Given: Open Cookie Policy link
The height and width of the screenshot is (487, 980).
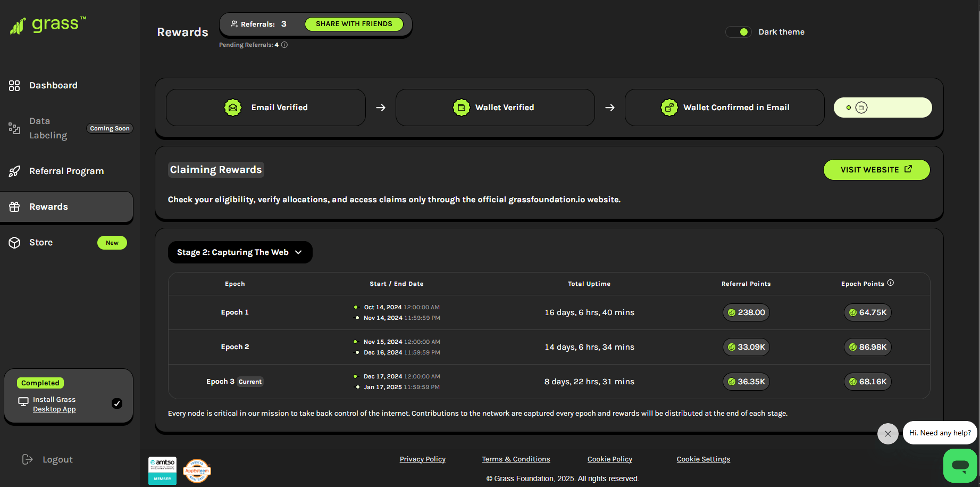Looking at the screenshot, I should (610, 459).
